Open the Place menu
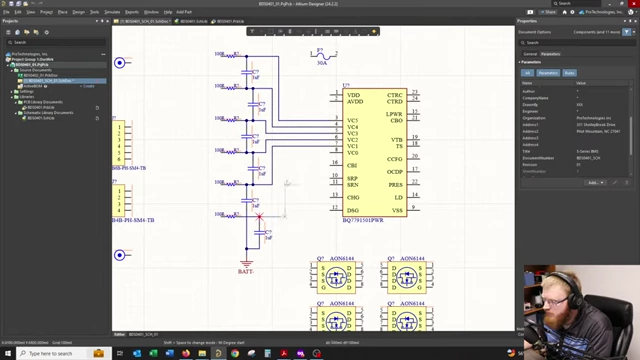The width and height of the screenshot is (640, 360). point(62,12)
